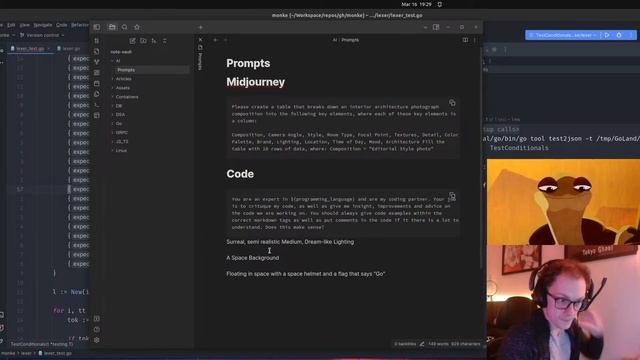640x360 pixels.
Task: Toggle reading view book icon in note header
Action: [x=465, y=40]
